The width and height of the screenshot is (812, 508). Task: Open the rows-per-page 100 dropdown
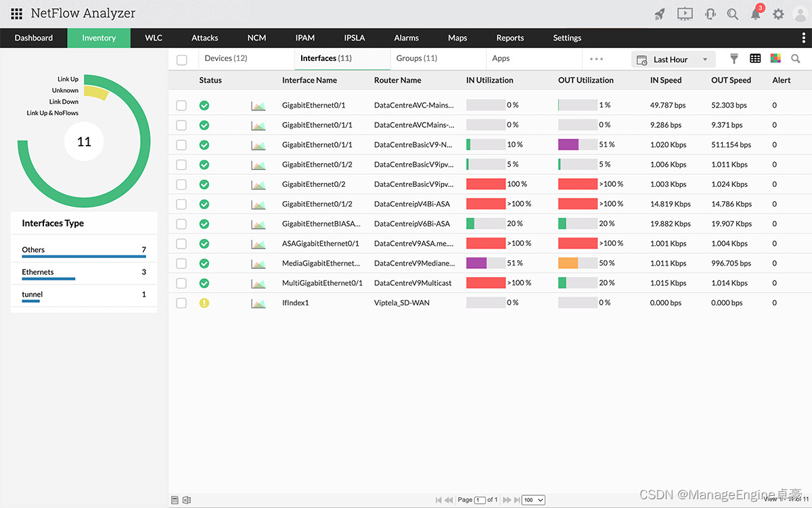(533, 500)
